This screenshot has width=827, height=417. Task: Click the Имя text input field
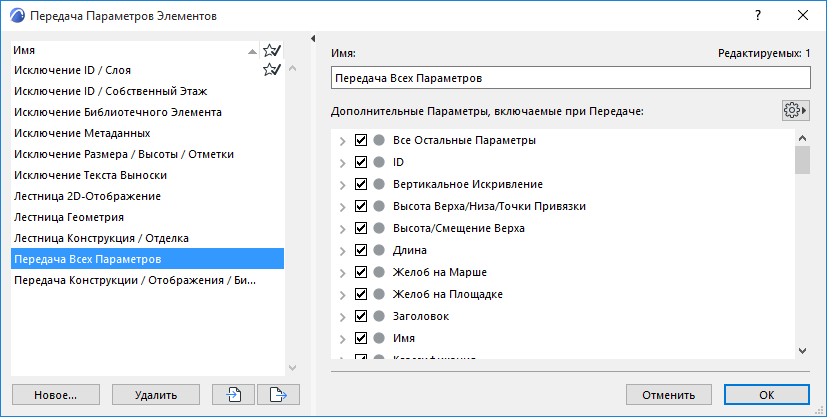point(569,76)
